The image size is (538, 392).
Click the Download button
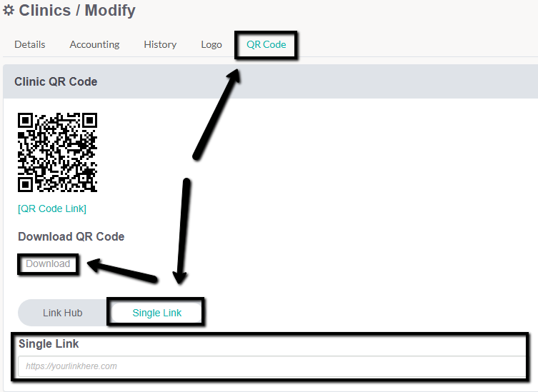point(48,263)
